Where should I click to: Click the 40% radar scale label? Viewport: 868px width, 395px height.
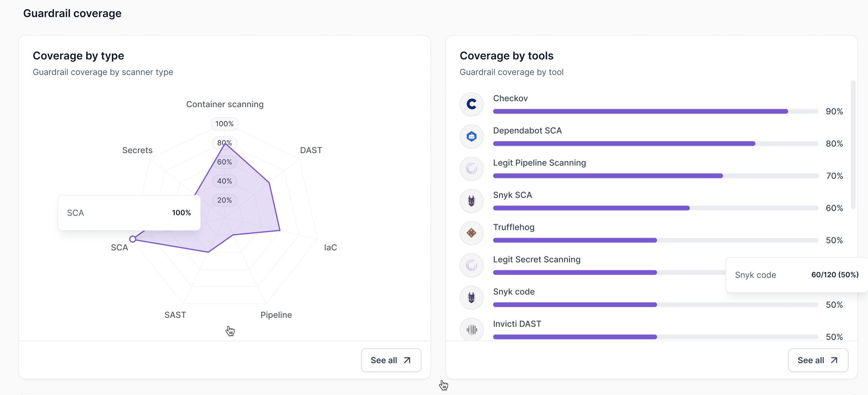click(x=224, y=181)
